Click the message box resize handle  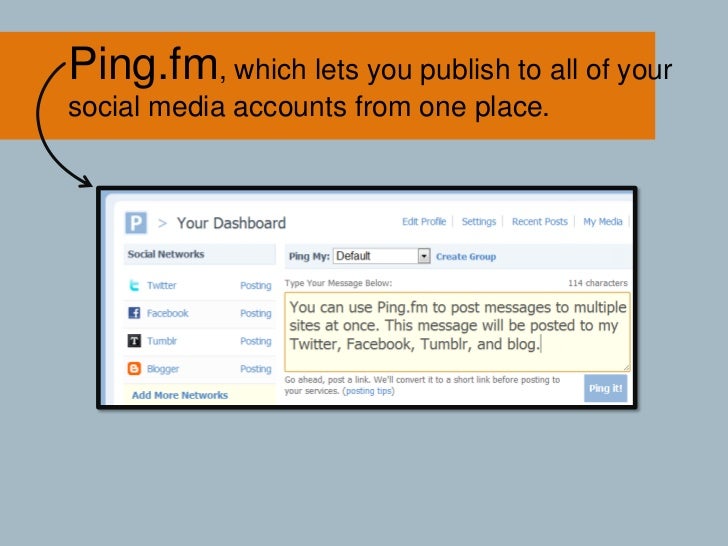tap(626, 367)
